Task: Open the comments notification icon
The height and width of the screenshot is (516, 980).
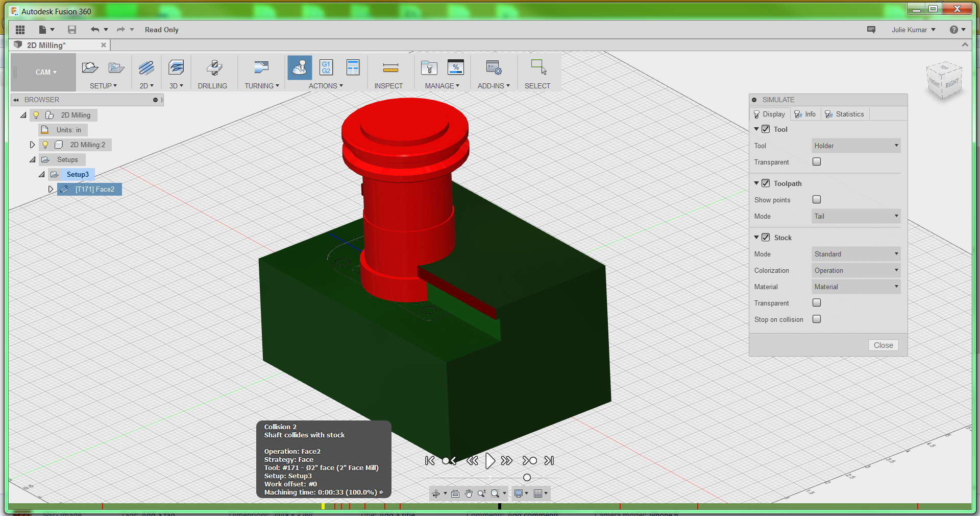Action: click(871, 30)
